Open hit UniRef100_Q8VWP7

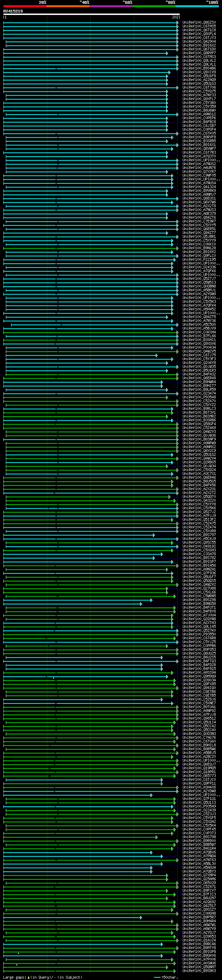point(199,148)
